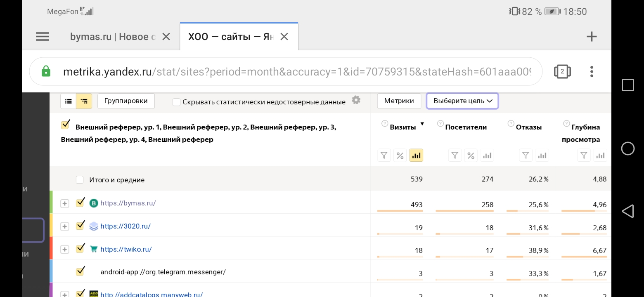Expand the https://3020.ru/ row
The image size is (644, 297).
click(x=65, y=226)
